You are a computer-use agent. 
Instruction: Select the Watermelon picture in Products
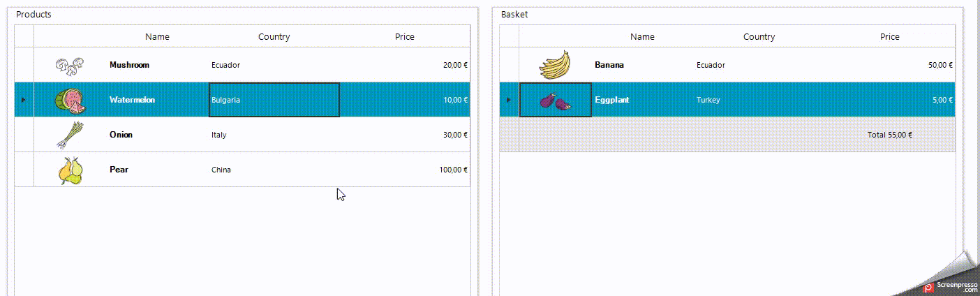tap(70, 101)
